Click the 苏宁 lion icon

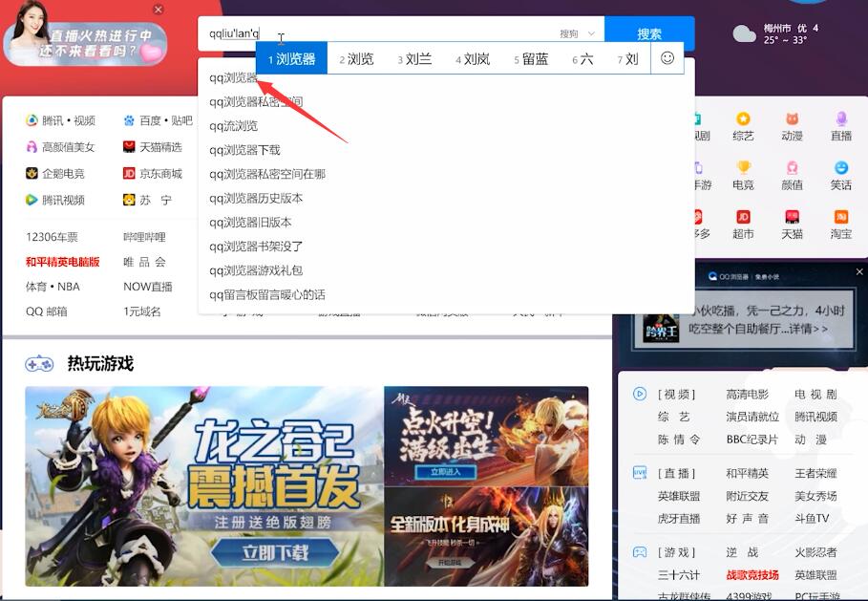129,200
